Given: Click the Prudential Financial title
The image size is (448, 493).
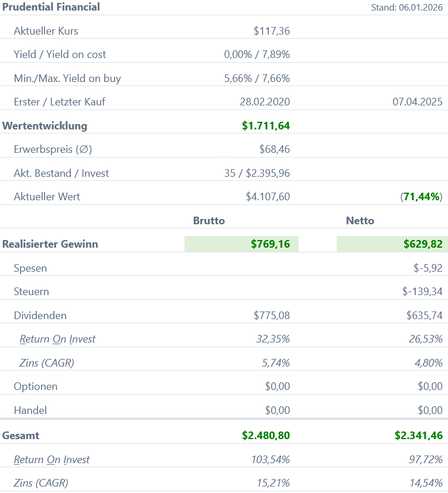Looking at the screenshot, I should tap(51, 7).
